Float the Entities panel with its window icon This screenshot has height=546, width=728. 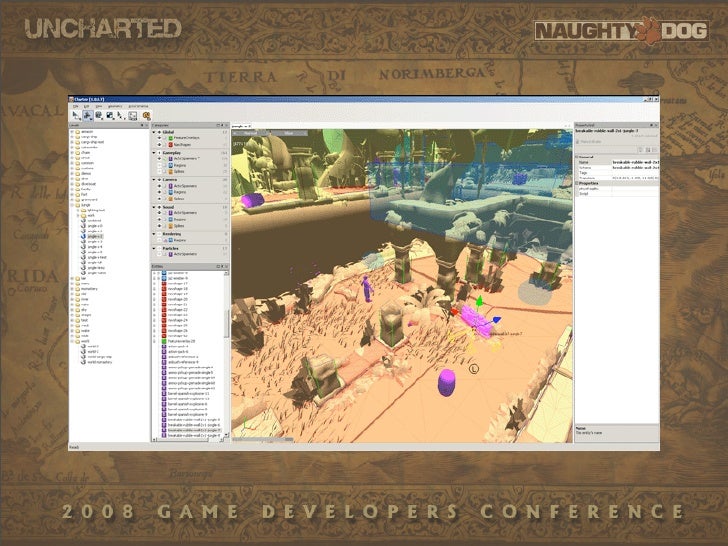click(x=218, y=266)
